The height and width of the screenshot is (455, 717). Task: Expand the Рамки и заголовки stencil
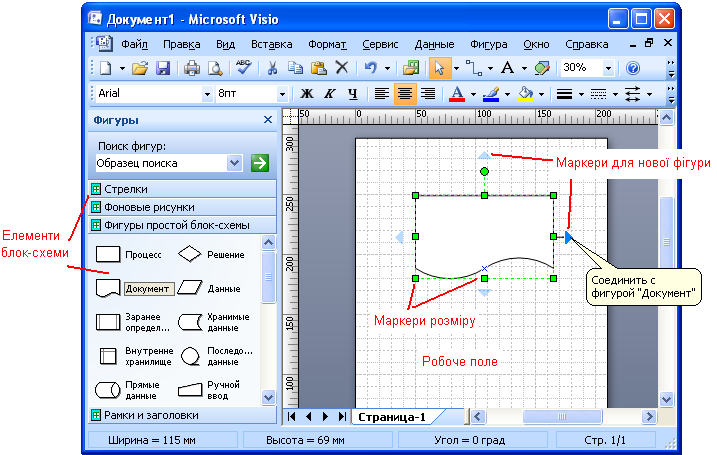coord(182,415)
